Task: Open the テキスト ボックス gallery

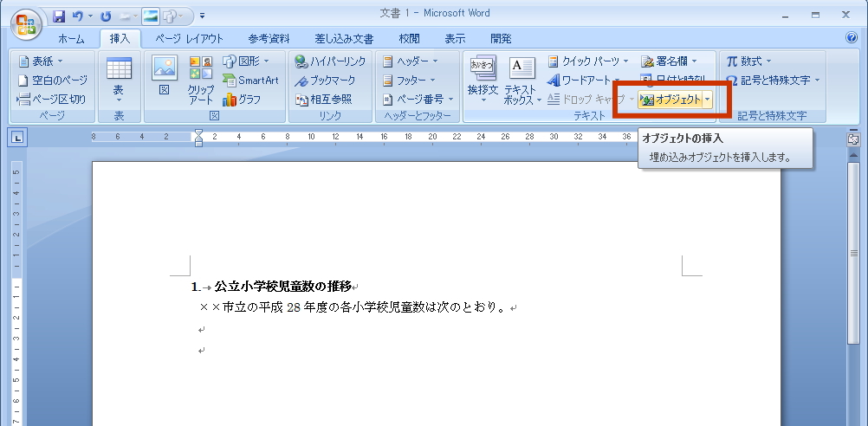Action: [x=522, y=81]
